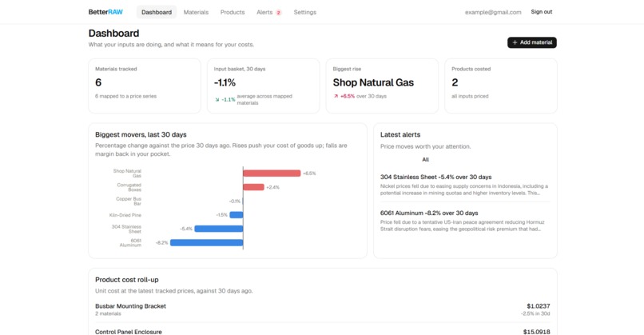Open the Products costed card
This screenshot has width=644, height=335.
[x=501, y=86]
